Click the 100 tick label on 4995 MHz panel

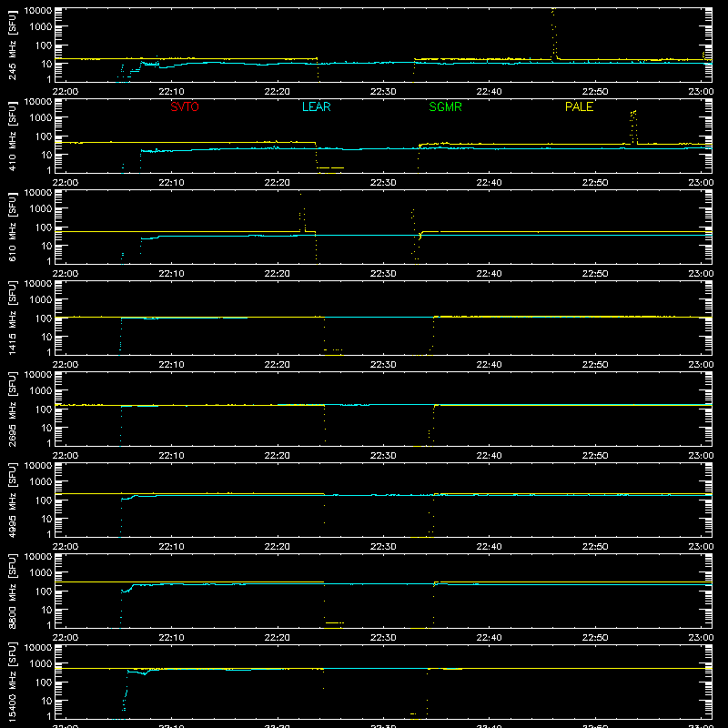click(44, 500)
